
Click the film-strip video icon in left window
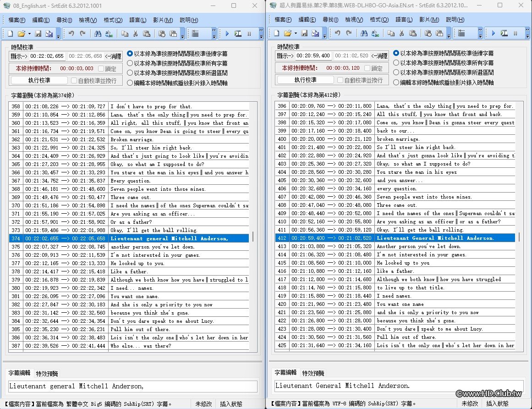pyautogui.click(x=238, y=33)
